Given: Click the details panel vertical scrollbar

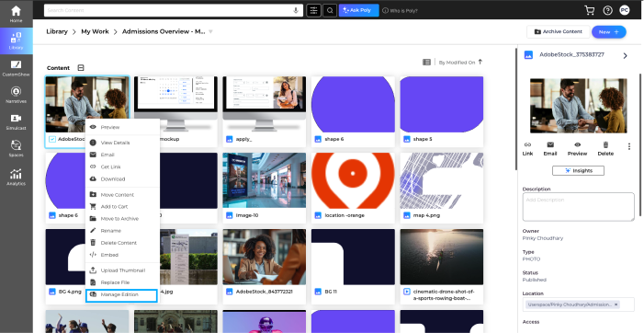Looking at the screenshot, I should (x=640, y=144).
